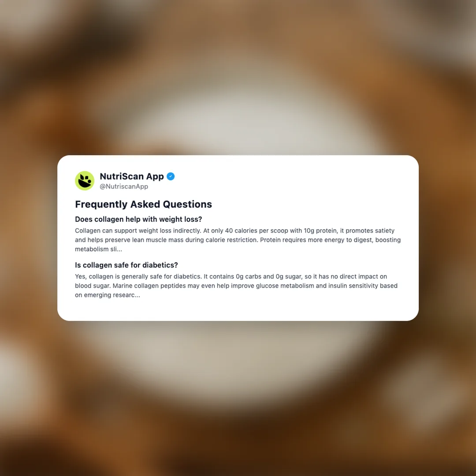Expand the weight loss collagen question
Image resolution: width=476 pixels, height=476 pixels.
coord(138,219)
